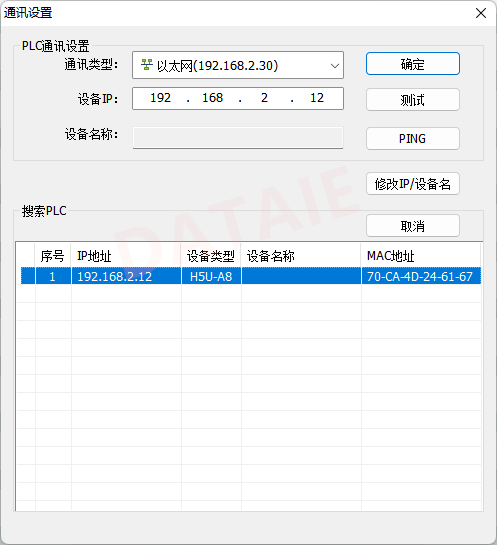
Task: Select row with IP 192.168.2.12
Action: tap(251, 276)
